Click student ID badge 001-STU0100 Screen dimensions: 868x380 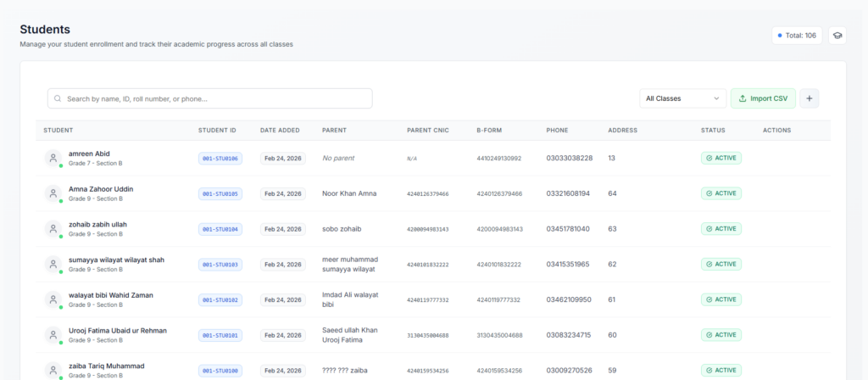[x=220, y=371]
